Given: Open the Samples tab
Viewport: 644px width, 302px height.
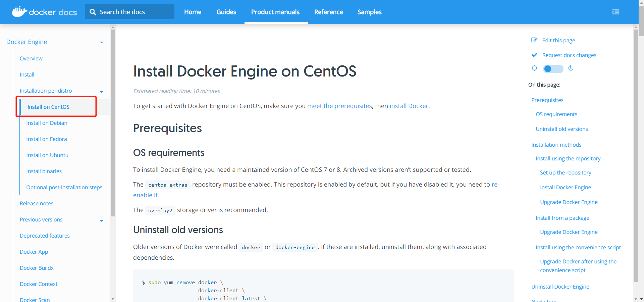Looking at the screenshot, I should point(369,12).
